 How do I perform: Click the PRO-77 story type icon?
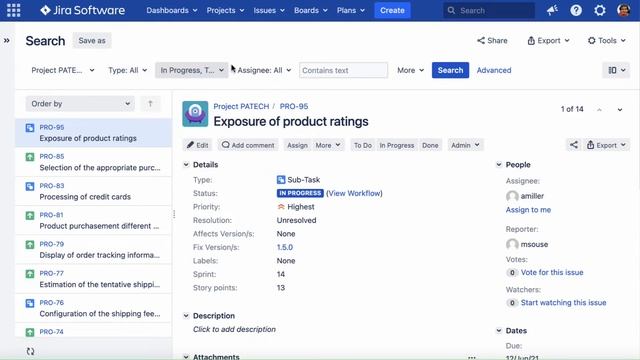[x=30, y=273]
